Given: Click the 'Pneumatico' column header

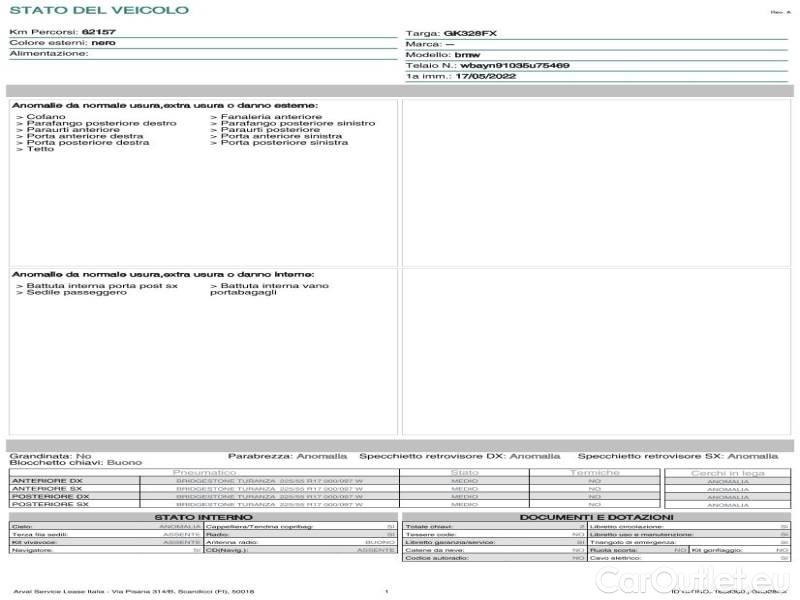Looking at the screenshot, I should pos(205,473).
